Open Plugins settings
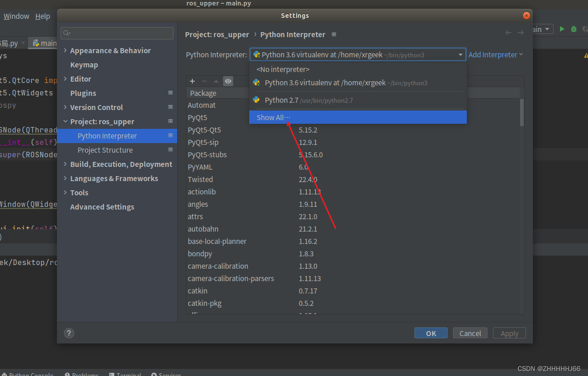588x376 pixels. click(x=83, y=93)
